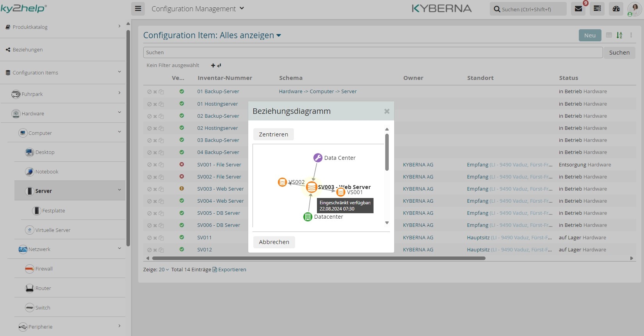
Task: Click Abbrechen in the dialog
Action: tap(274, 242)
